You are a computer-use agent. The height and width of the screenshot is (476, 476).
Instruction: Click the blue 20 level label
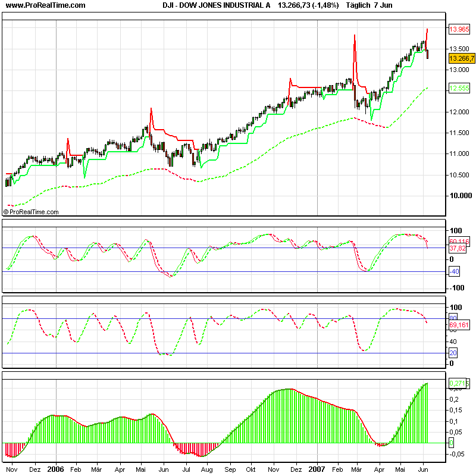click(x=453, y=353)
